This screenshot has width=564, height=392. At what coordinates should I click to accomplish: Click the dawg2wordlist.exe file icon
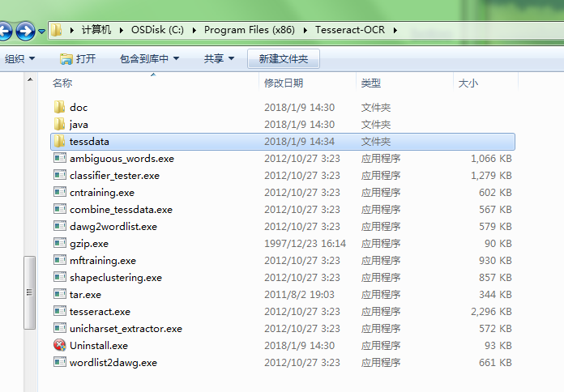tap(60, 226)
